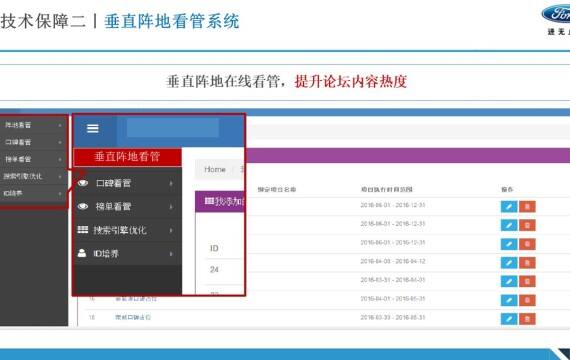This screenshot has height=360, width=570.
Task: Click the user icon beside ID培养
Action: (x=82, y=253)
